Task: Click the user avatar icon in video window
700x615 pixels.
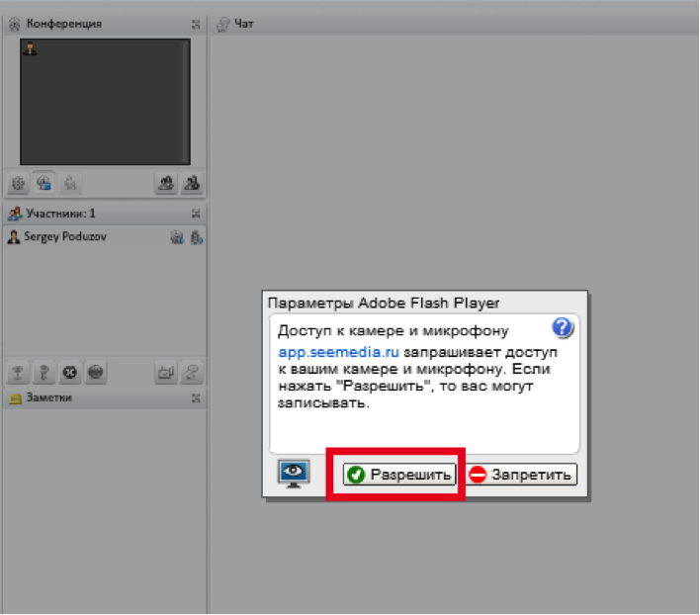Action: pyautogui.click(x=30, y=48)
